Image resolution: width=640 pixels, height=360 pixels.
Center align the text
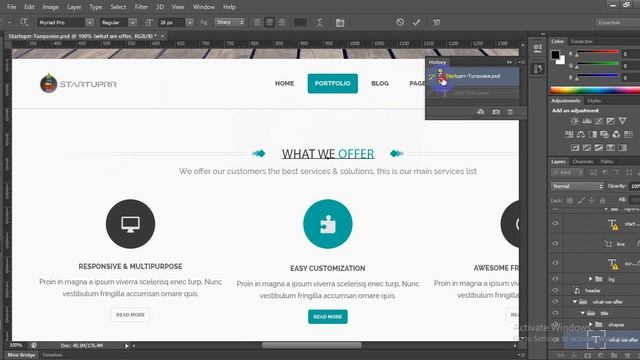[x=269, y=22]
